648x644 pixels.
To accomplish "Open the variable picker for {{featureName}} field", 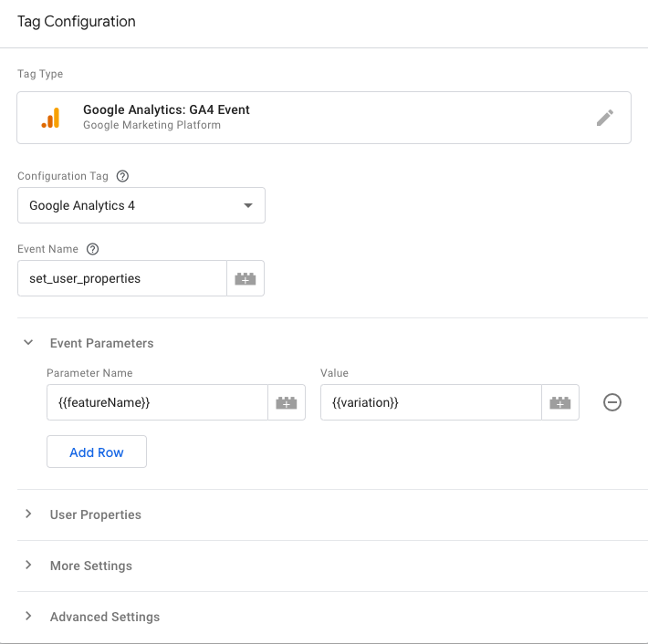I will point(287,402).
